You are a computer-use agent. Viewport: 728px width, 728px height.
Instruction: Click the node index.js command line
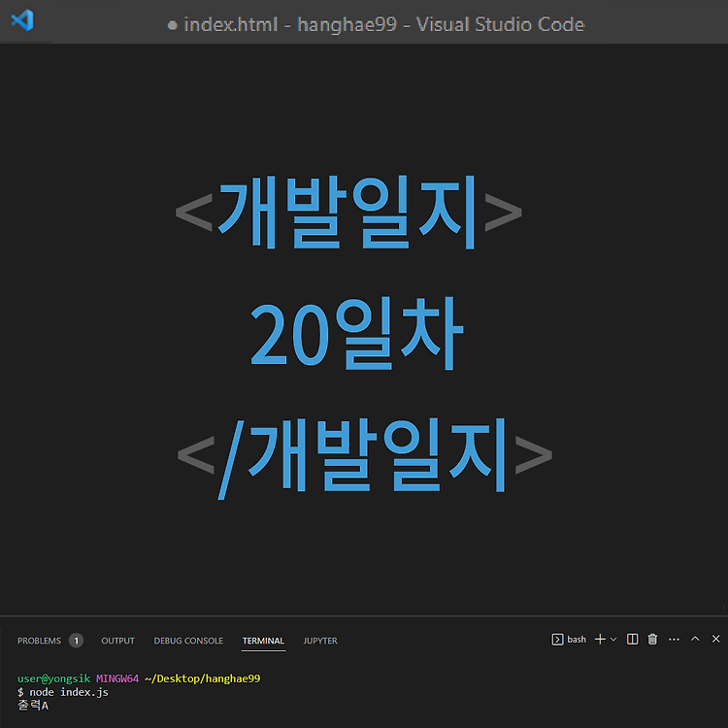pyautogui.click(x=63, y=692)
